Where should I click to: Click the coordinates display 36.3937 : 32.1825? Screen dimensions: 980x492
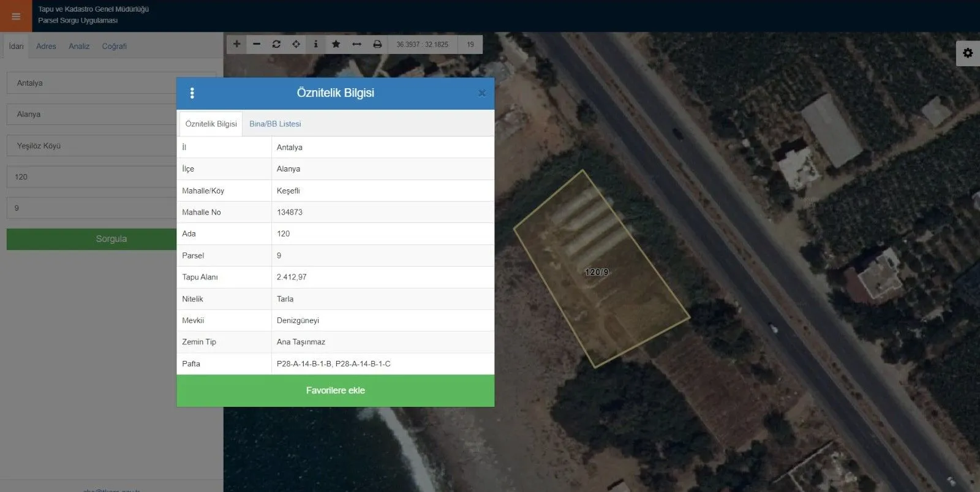tap(422, 45)
